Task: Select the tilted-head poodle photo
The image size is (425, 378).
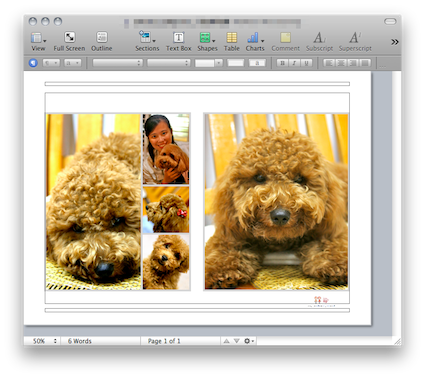Action: tap(166, 262)
